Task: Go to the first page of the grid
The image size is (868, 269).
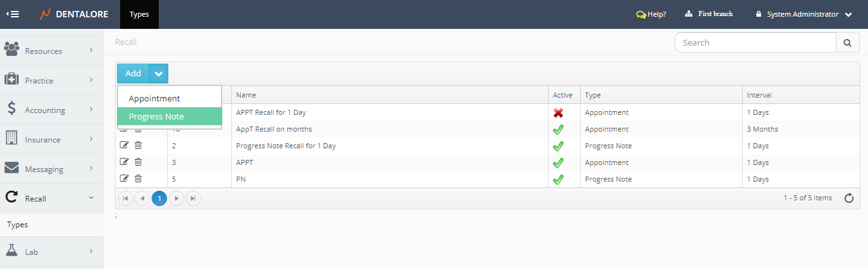Action: click(126, 198)
